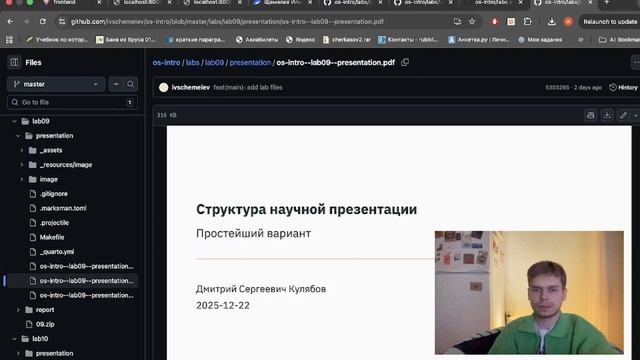The image size is (640, 360).
Task: Switch to the first localhost tab
Action: pos(142,2)
